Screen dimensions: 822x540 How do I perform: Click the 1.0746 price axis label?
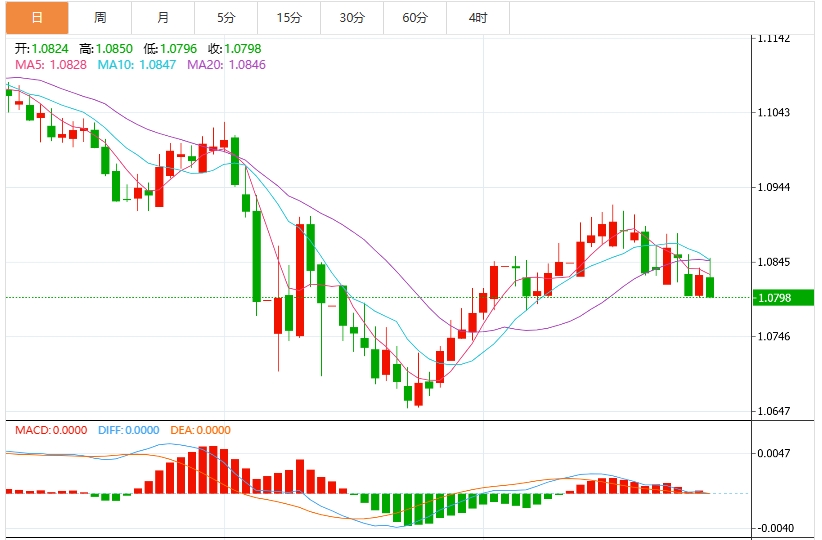pyautogui.click(x=774, y=337)
